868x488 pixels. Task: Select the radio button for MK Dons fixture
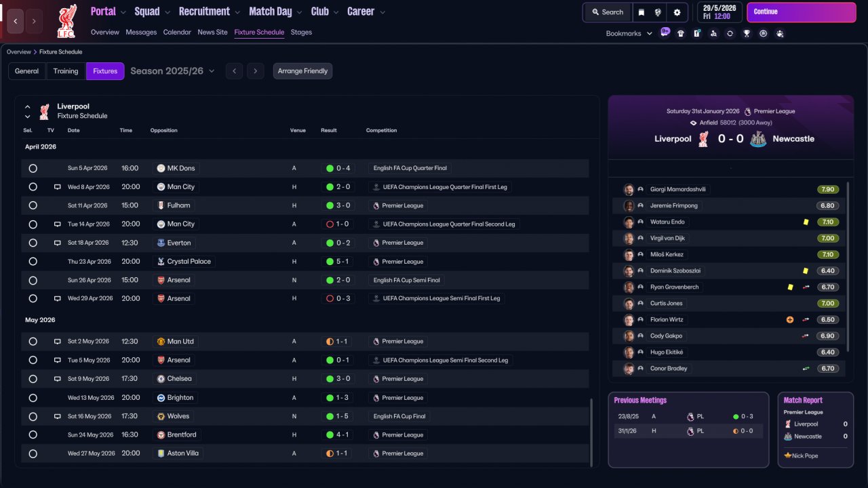(x=33, y=168)
